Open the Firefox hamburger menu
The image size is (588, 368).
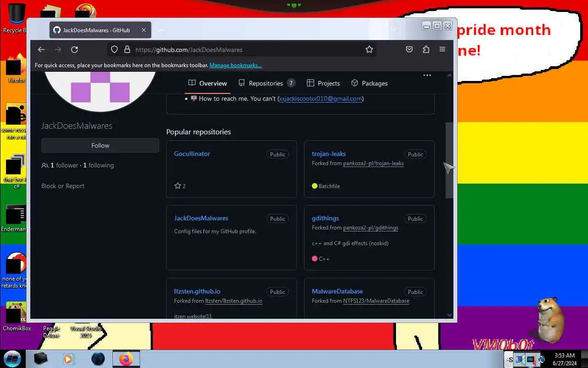(x=442, y=49)
